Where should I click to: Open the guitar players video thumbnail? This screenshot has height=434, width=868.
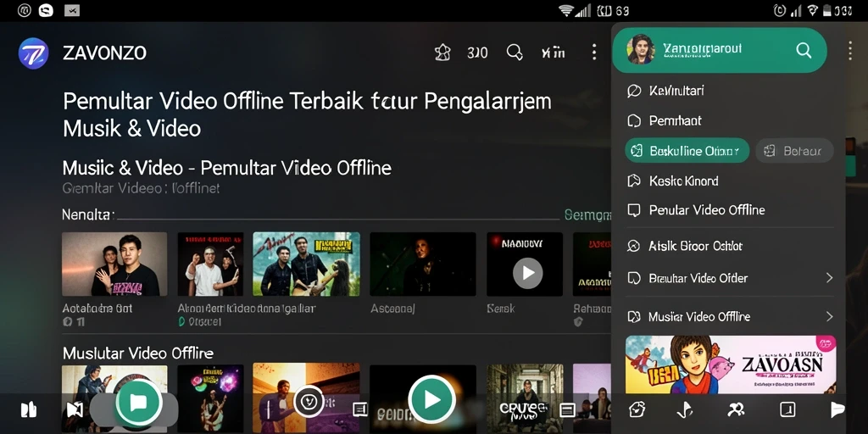click(x=306, y=264)
